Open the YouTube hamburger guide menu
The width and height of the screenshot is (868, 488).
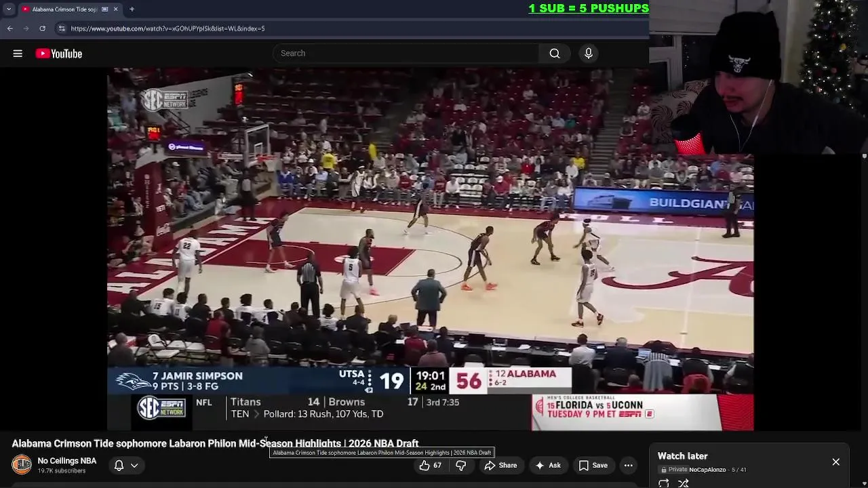click(x=18, y=54)
